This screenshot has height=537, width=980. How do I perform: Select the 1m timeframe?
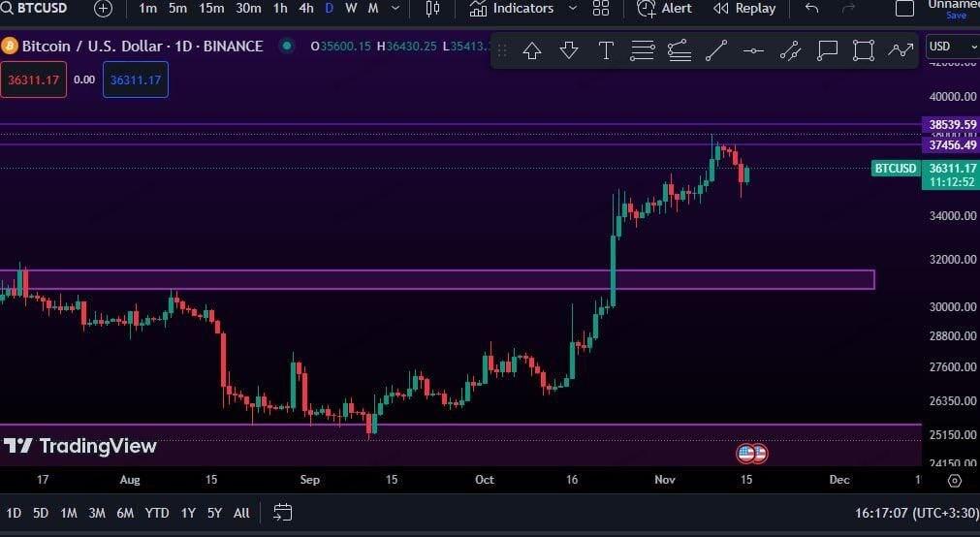coord(147,8)
